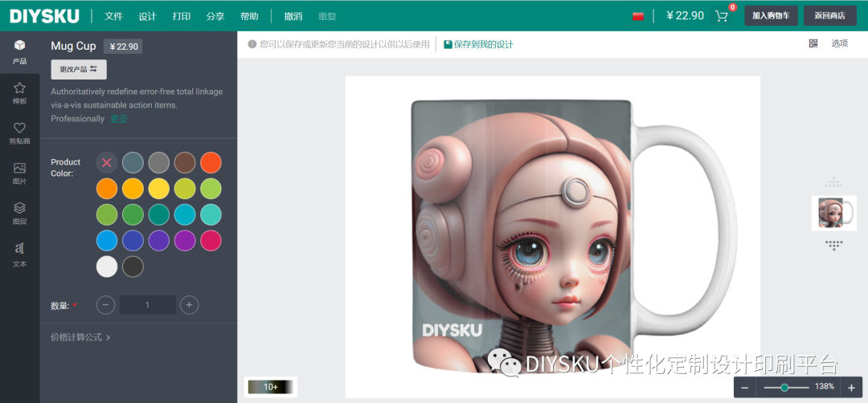Click 重复 redo

coord(327,16)
